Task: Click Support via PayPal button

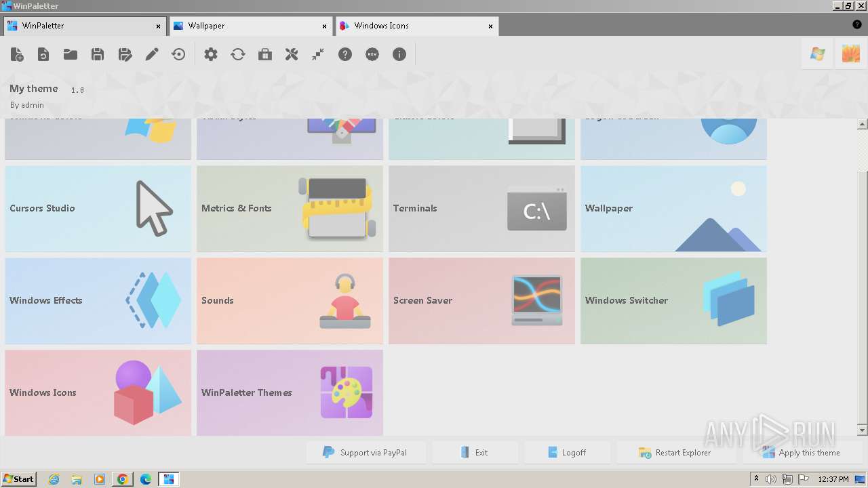Action: coord(366,453)
